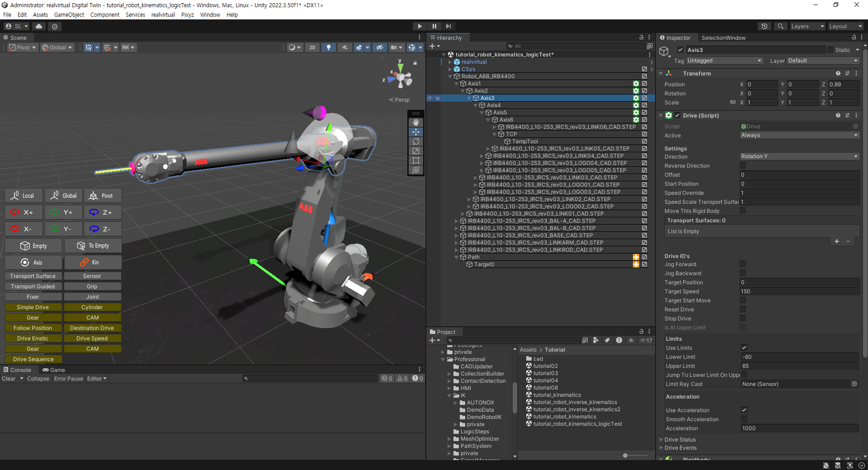Toggle the Use Limits checkbox
The height and width of the screenshot is (470, 868).
pyautogui.click(x=744, y=348)
